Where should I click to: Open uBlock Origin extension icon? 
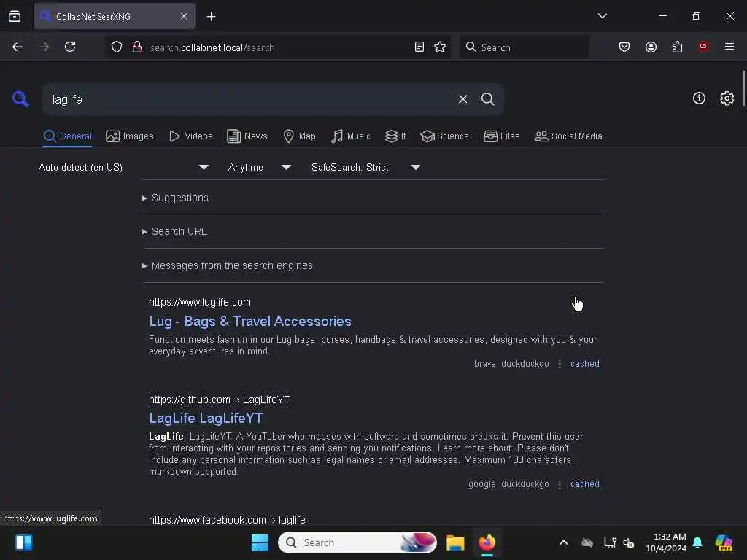pos(703,47)
